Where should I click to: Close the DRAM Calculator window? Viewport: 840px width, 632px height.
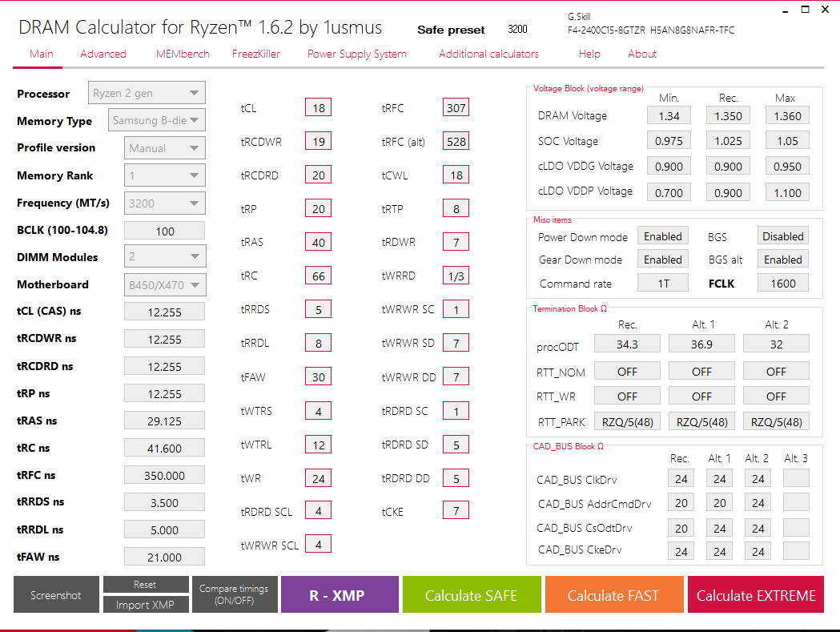825,9
